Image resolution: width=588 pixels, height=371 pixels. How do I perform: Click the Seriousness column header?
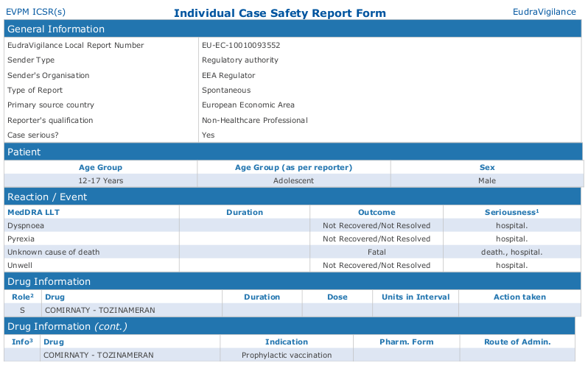[x=511, y=212]
